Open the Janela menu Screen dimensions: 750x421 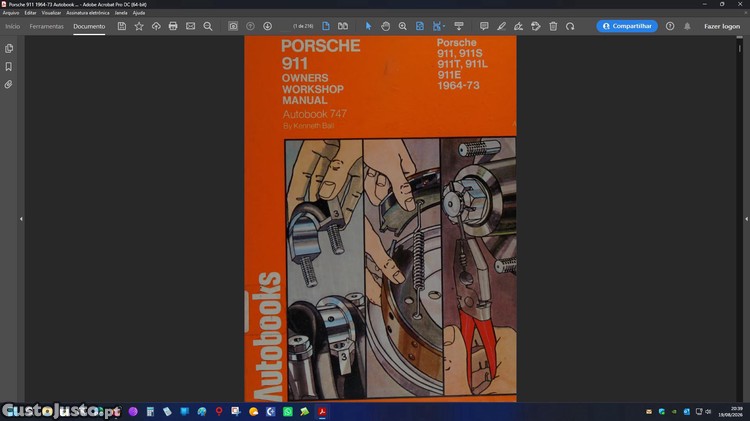(x=121, y=13)
